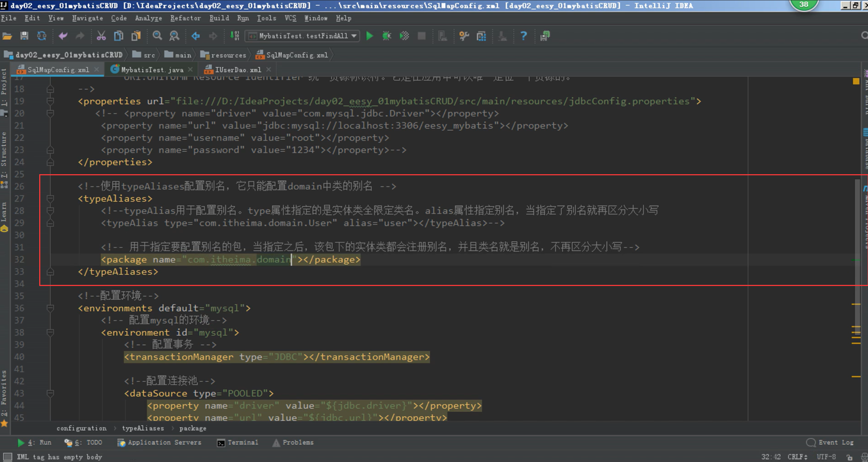868x462 pixels.
Task: Collapse the typeAliases tag fold marker
Action: click(x=50, y=199)
